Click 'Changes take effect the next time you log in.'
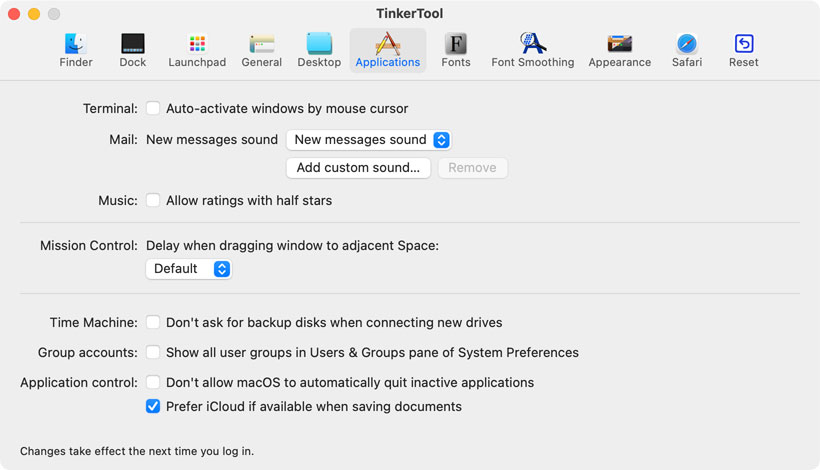 (137, 451)
